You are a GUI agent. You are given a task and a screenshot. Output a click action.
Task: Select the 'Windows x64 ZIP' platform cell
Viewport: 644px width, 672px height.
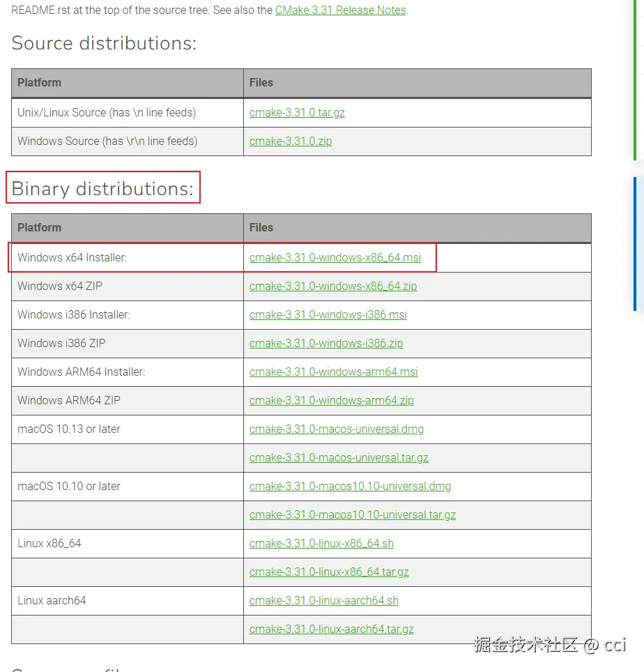(x=128, y=287)
